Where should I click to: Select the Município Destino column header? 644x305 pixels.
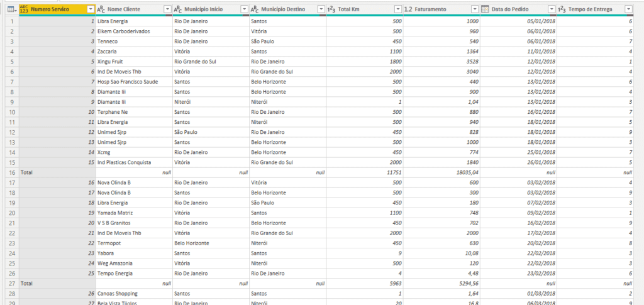[x=288, y=9]
